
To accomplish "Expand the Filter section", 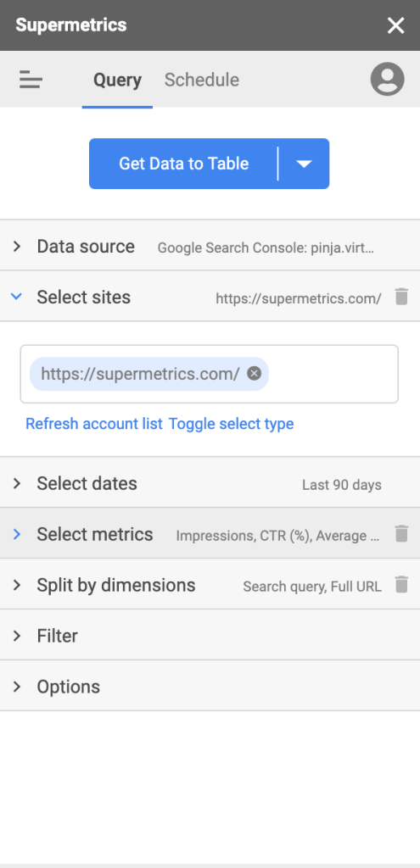I will click(x=210, y=636).
